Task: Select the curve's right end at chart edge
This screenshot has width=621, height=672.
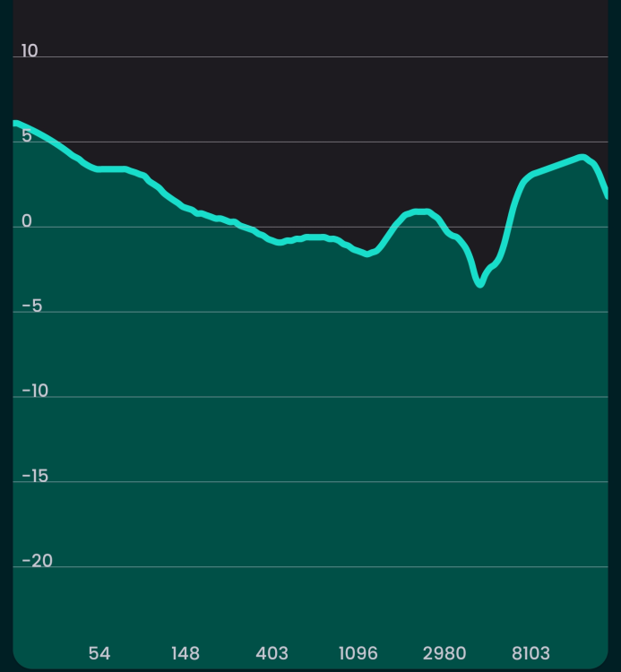Action: 607,194
